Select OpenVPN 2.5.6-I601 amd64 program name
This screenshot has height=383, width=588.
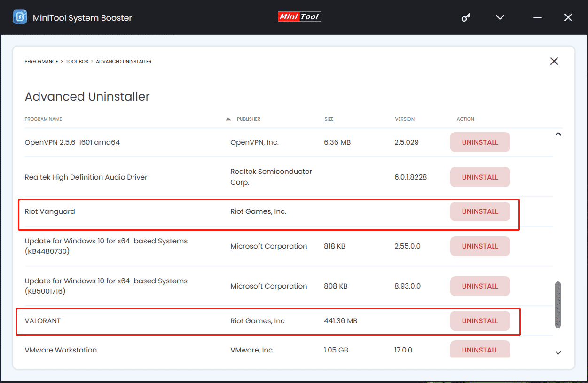coord(72,142)
